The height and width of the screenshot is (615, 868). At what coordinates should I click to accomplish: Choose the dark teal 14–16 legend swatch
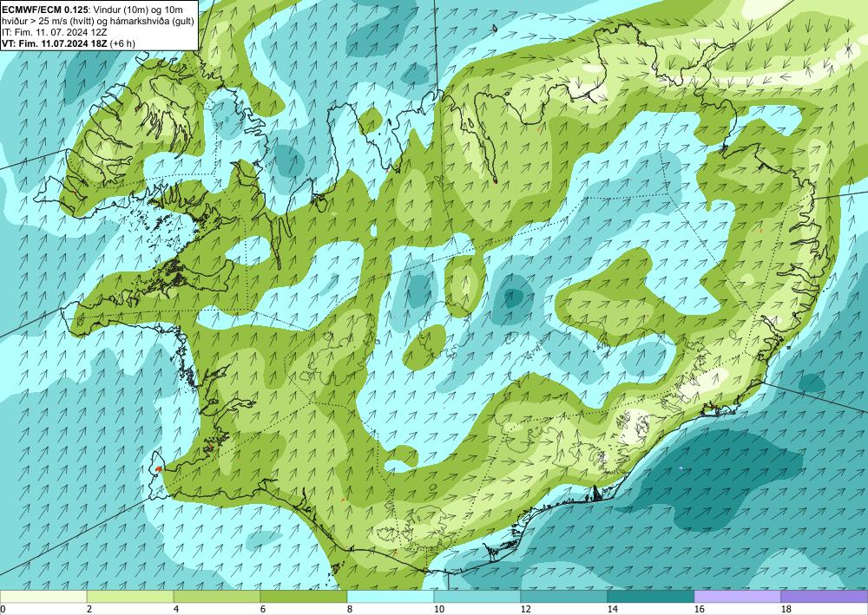coord(651,597)
